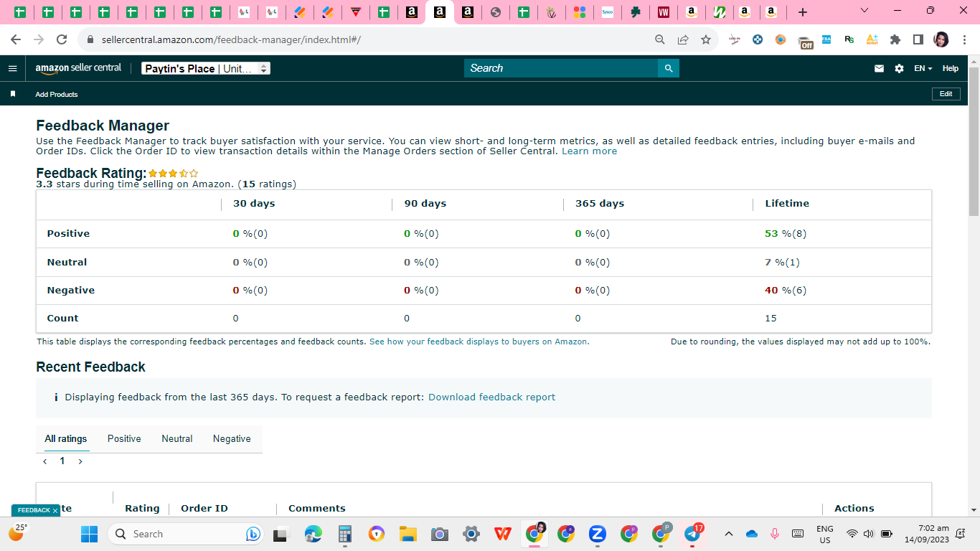This screenshot has width=980, height=551.
Task: Share this page via share icon
Action: click(x=683, y=39)
